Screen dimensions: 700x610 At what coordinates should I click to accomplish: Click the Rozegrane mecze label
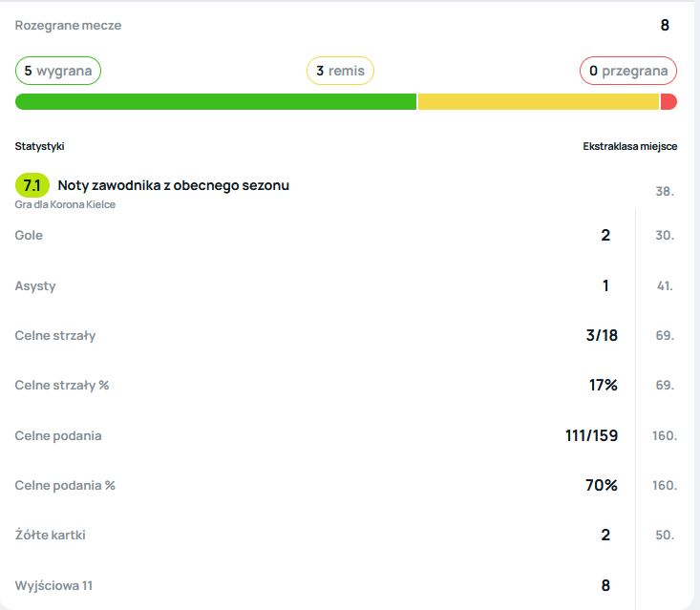(x=68, y=25)
